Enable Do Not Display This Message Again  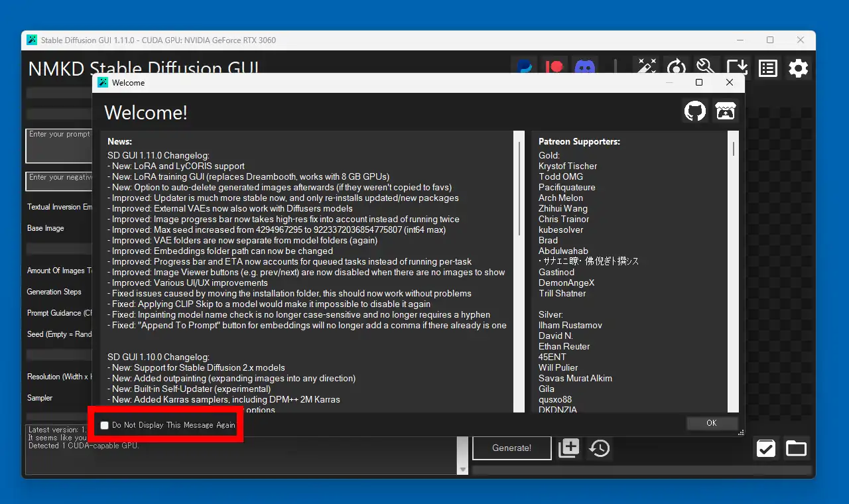pyautogui.click(x=104, y=425)
